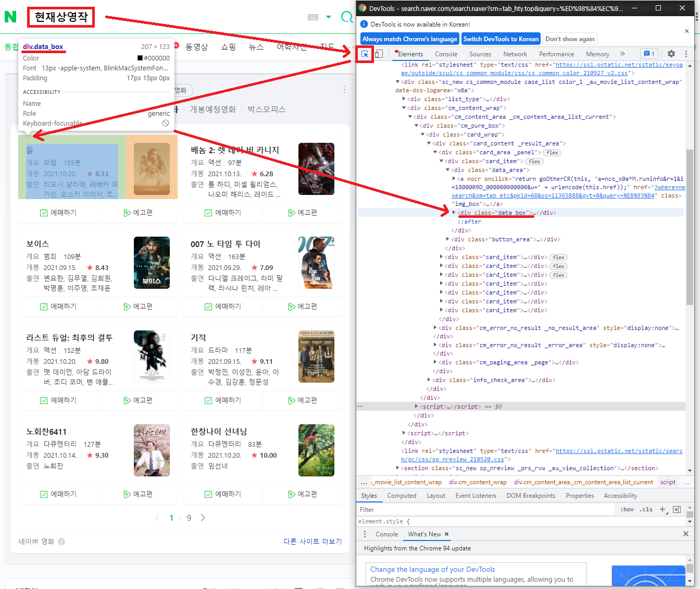Open drawer more tools kebab menu
The image size is (700, 589).
coord(365,534)
